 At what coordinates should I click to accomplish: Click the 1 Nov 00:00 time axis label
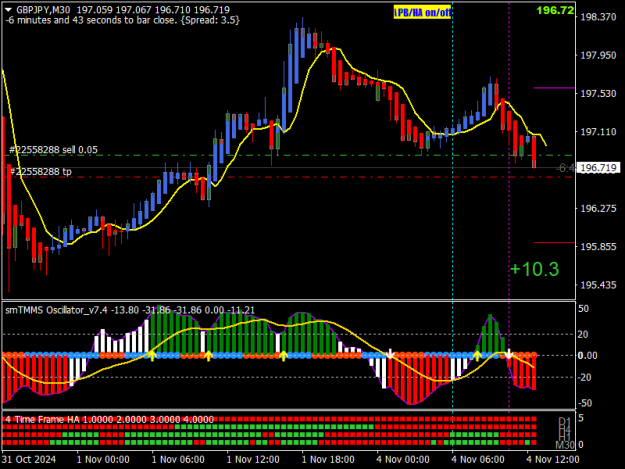103,459
